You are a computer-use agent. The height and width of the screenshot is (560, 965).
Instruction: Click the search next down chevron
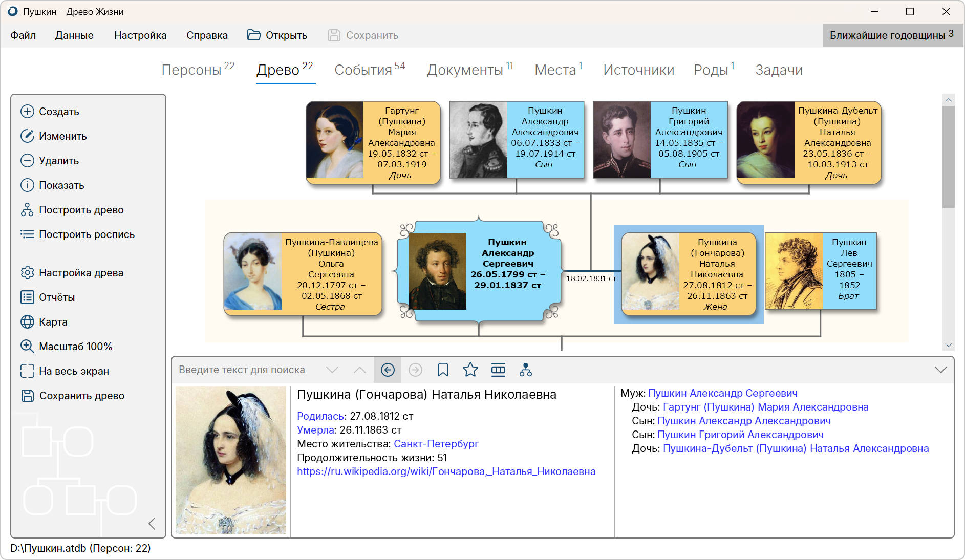[x=332, y=370]
